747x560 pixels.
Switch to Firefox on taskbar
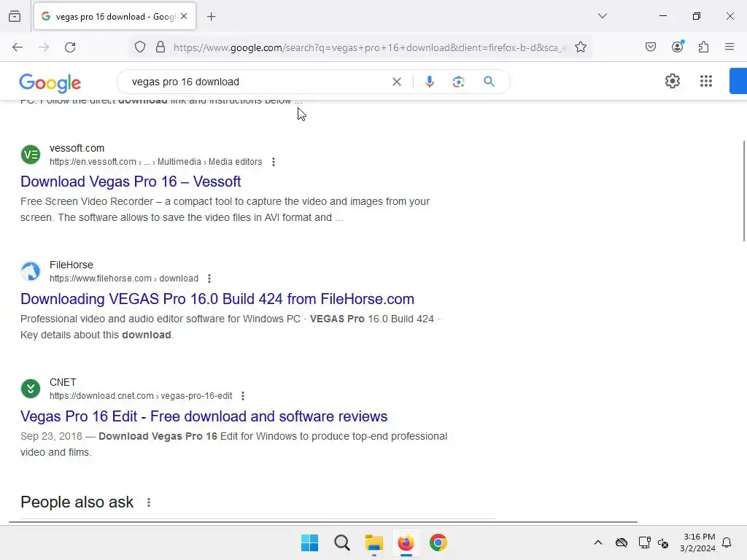(x=406, y=542)
